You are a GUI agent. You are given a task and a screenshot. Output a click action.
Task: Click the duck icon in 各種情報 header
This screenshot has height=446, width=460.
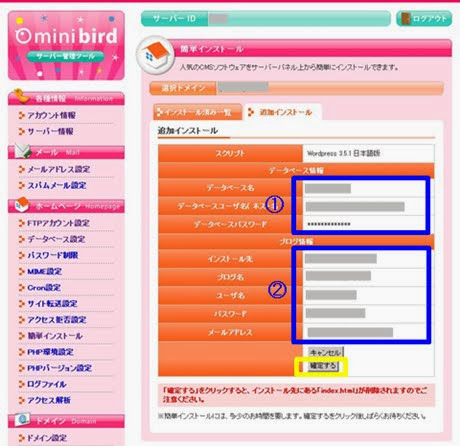pyautogui.click(x=21, y=96)
